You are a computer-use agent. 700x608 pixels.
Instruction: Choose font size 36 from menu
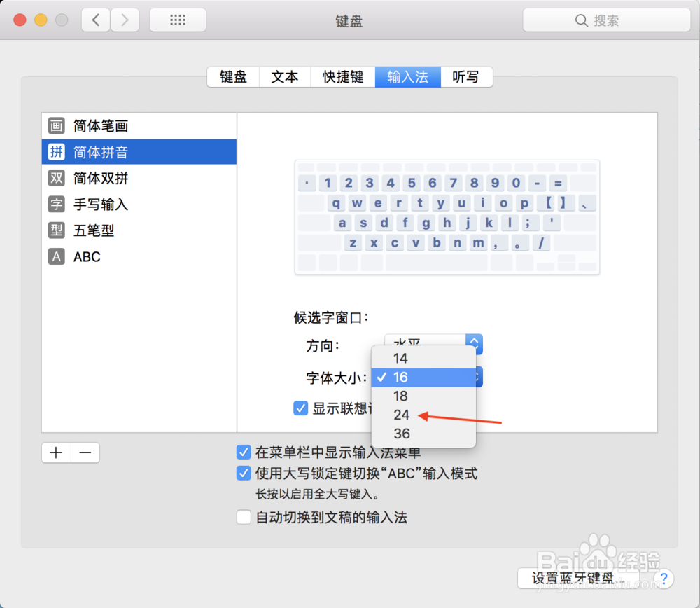click(423, 434)
